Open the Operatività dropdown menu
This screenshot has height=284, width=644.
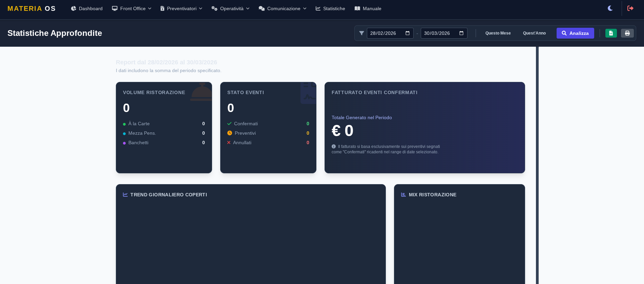point(230,8)
